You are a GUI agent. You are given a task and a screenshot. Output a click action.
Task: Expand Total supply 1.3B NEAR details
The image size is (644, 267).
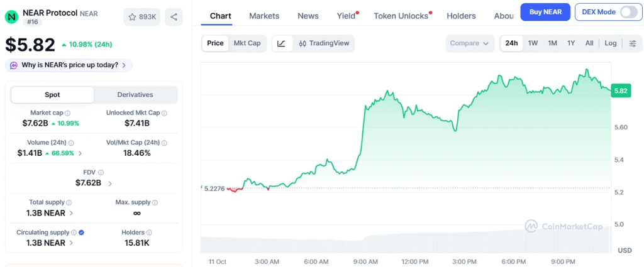50,213
